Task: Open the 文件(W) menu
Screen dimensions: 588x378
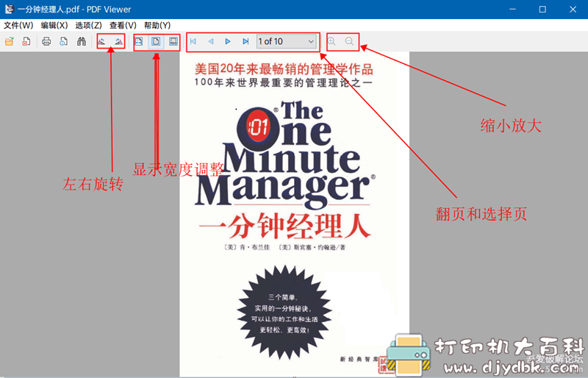Action: point(18,25)
